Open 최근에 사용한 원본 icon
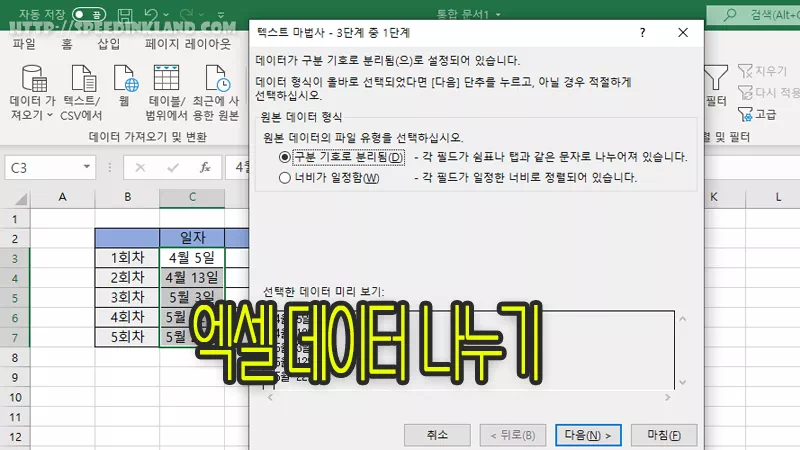Viewport: 800px width, 450px height. [x=216, y=80]
